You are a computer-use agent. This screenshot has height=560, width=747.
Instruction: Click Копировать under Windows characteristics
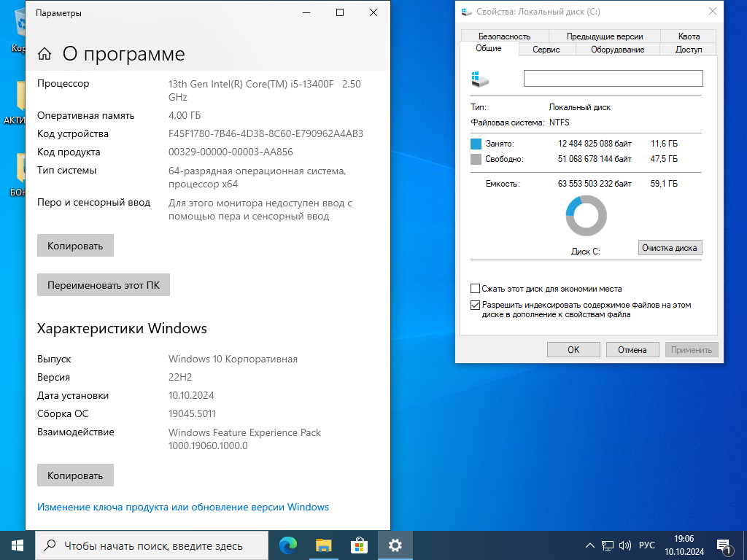tap(75, 475)
